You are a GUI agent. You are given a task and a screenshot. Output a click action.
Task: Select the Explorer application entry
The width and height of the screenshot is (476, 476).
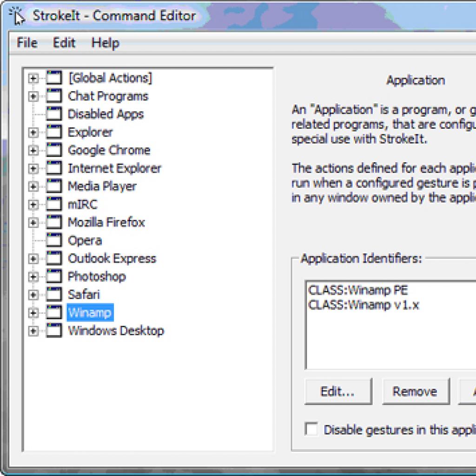[x=91, y=132]
